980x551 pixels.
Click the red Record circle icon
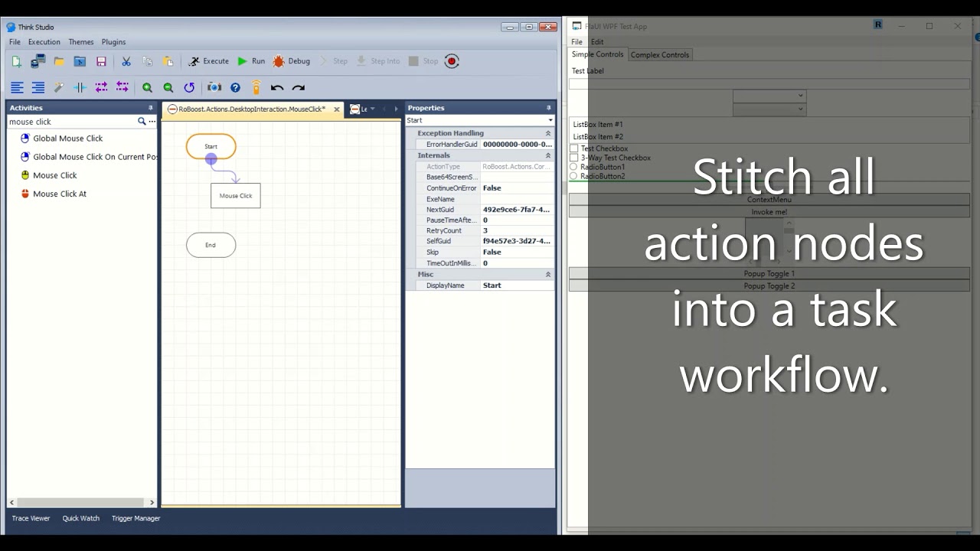[452, 61]
